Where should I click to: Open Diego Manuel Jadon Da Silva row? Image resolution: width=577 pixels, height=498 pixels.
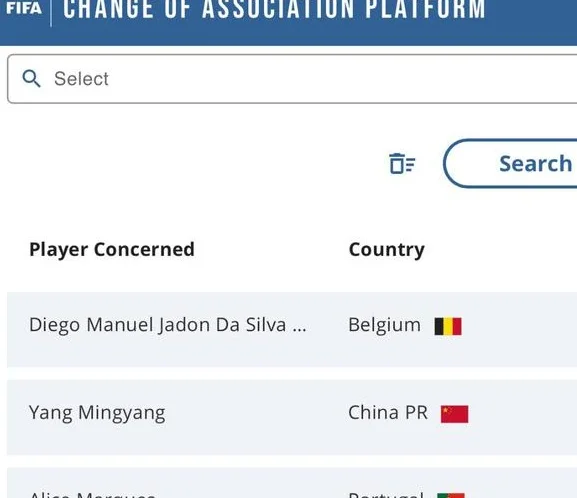[x=292, y=329]
